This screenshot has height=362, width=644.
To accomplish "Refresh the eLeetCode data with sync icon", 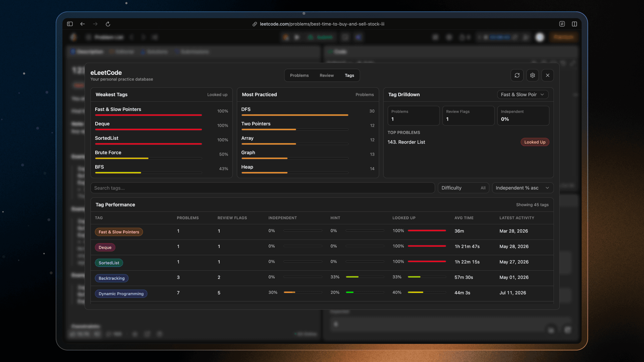I will 517,75.
